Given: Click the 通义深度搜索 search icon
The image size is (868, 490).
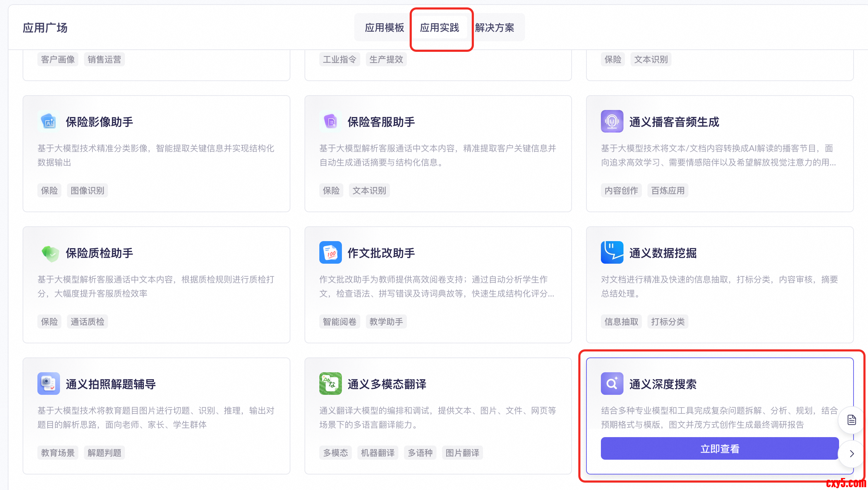Looking at the screenshot, I should pos(612,384).
